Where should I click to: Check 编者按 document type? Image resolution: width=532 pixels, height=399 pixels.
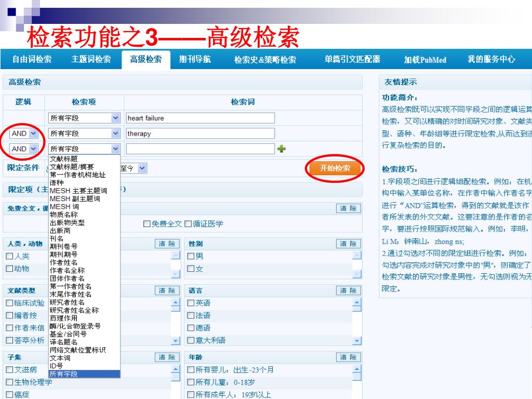coord(9,315)
